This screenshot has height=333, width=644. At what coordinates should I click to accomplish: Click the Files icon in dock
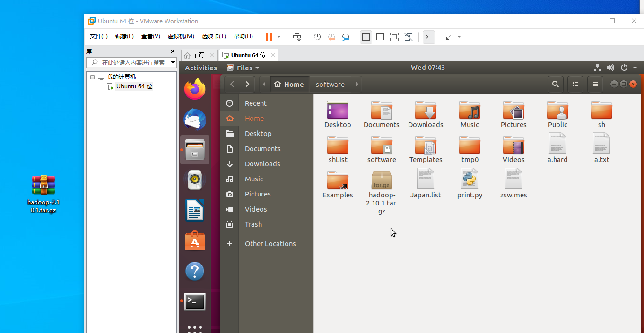tap(195, 150)
